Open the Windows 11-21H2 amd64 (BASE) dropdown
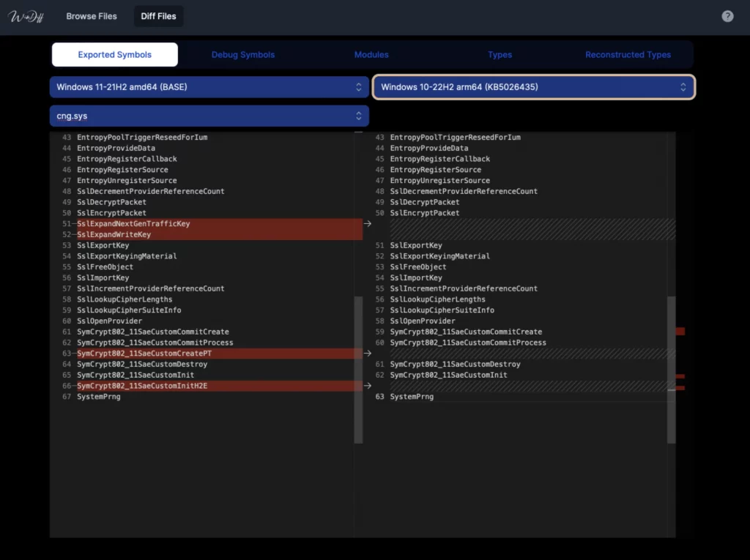 tap(209, 87)
